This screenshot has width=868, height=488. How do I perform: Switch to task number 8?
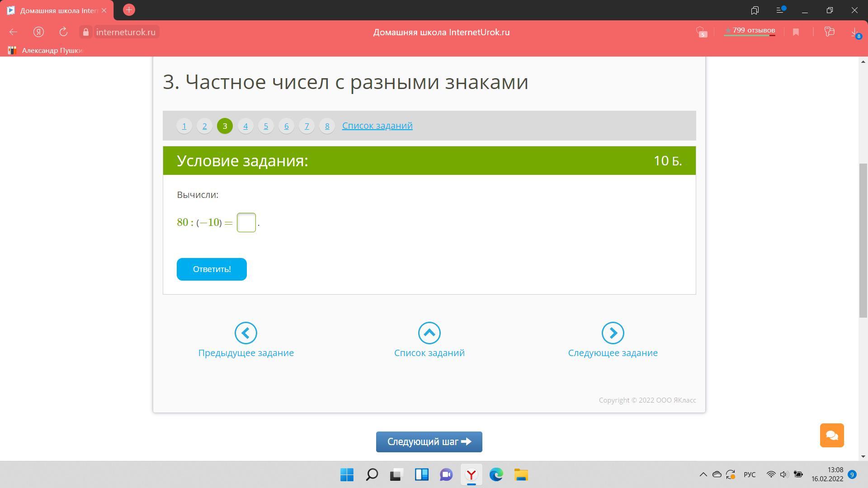point(327,126)
